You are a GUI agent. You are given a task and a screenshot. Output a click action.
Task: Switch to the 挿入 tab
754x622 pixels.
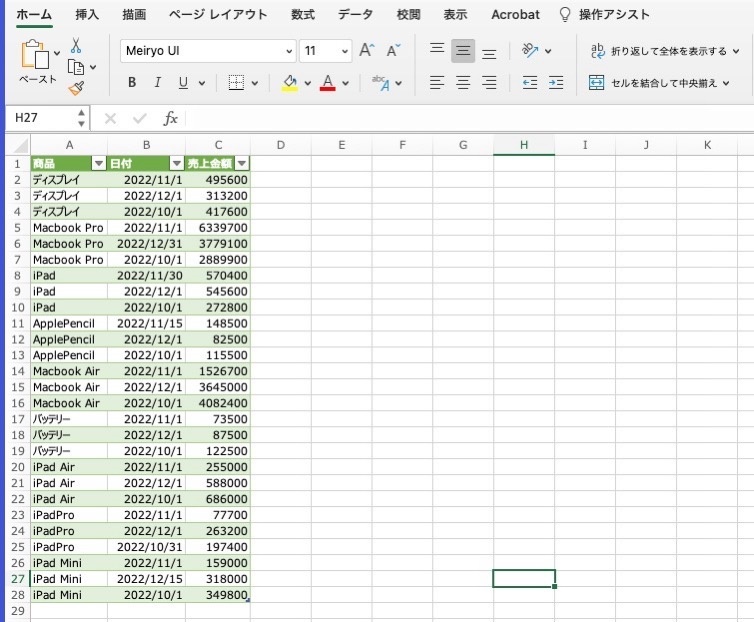pos(87,15)
